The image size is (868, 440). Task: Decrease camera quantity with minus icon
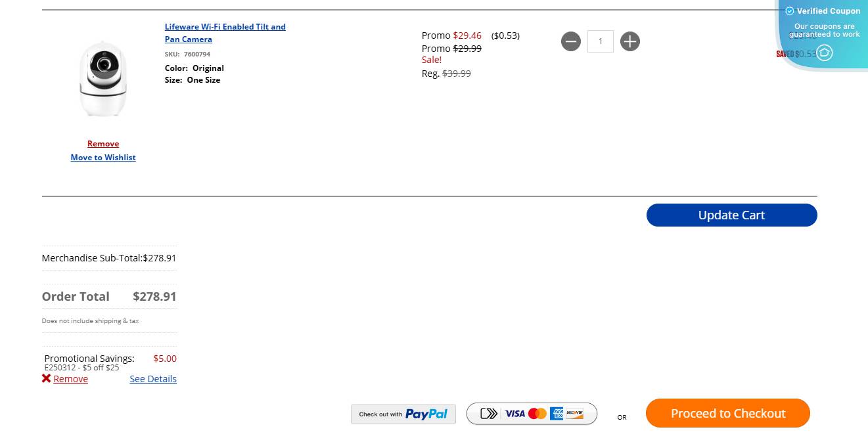click(x=571, y=41)
